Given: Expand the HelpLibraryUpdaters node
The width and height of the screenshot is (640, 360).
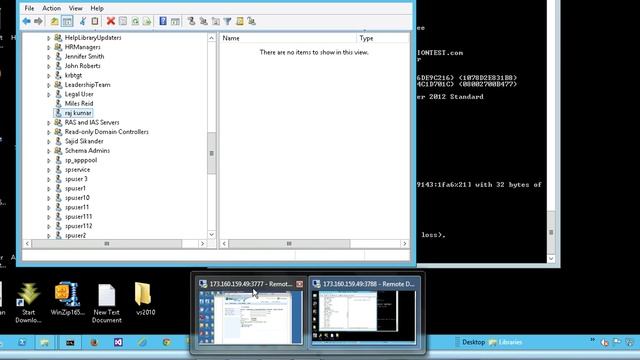Looking at the screenshot, I should point(49,38).
